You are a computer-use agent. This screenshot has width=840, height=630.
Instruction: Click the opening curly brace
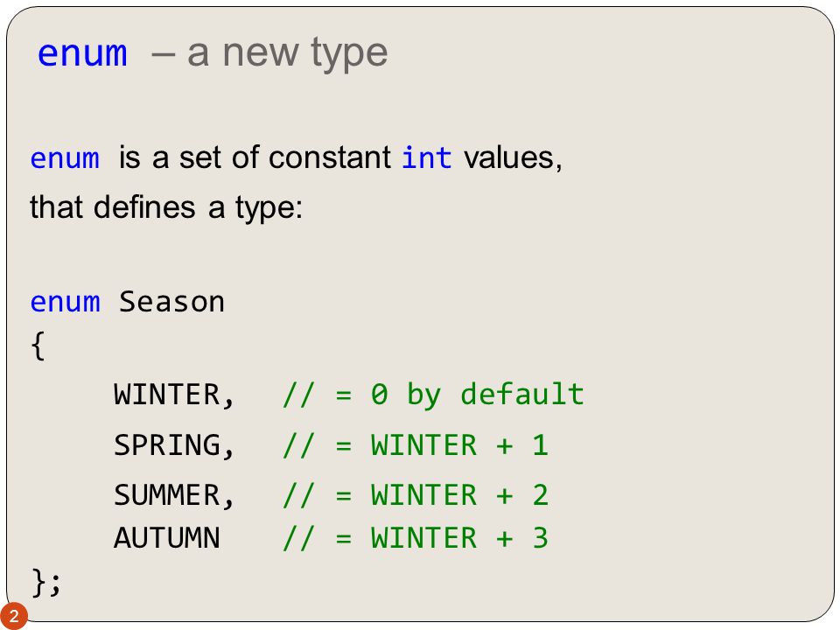pyautogui.click(x=38, y=346)
